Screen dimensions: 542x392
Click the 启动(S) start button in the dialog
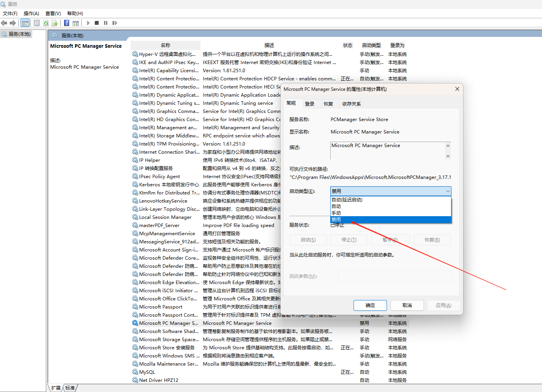(308, 240)
